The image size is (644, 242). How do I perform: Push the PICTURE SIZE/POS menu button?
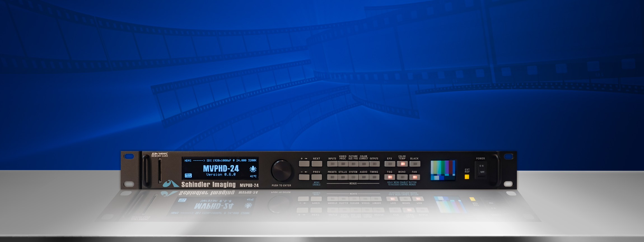[x=353, y=164]
